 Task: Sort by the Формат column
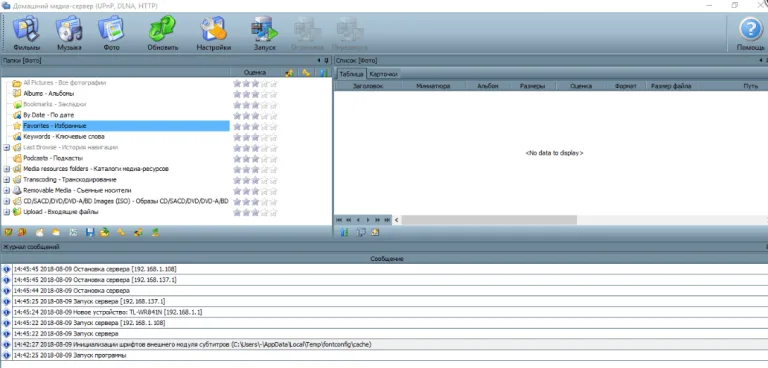click(x=625, y=86)
